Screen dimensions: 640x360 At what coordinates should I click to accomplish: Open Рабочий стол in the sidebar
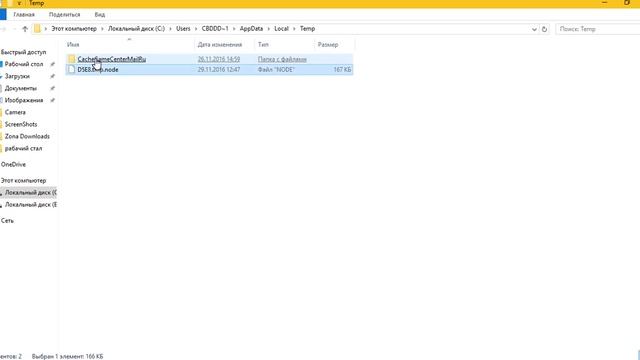click(24, 64)
